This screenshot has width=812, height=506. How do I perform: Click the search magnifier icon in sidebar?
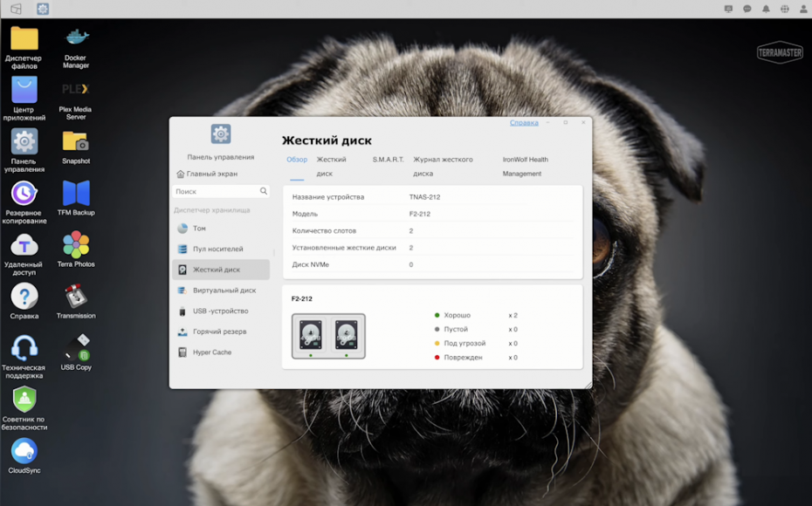tap(264, 191)
